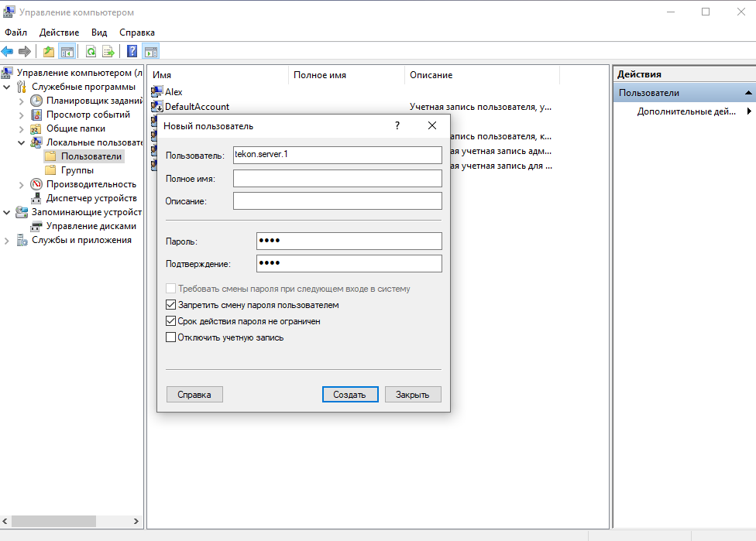Open the Вид menu
The width and height of the screenshot is (756, 541).
pyautogui.click(x=99, y=33)
